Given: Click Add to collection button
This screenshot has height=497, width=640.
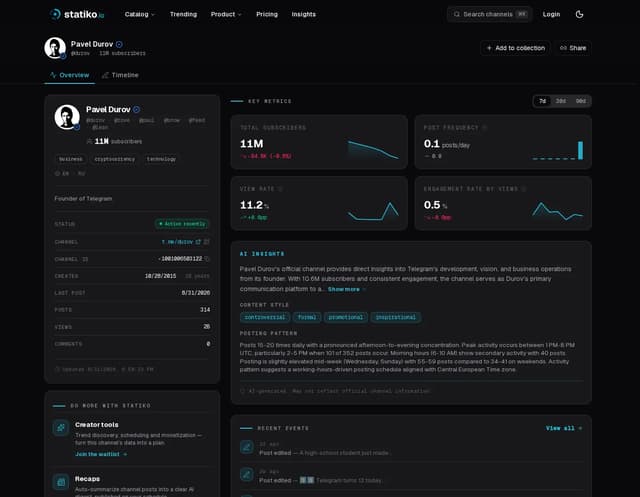Looking at the screenshot, I should (516, 48).
